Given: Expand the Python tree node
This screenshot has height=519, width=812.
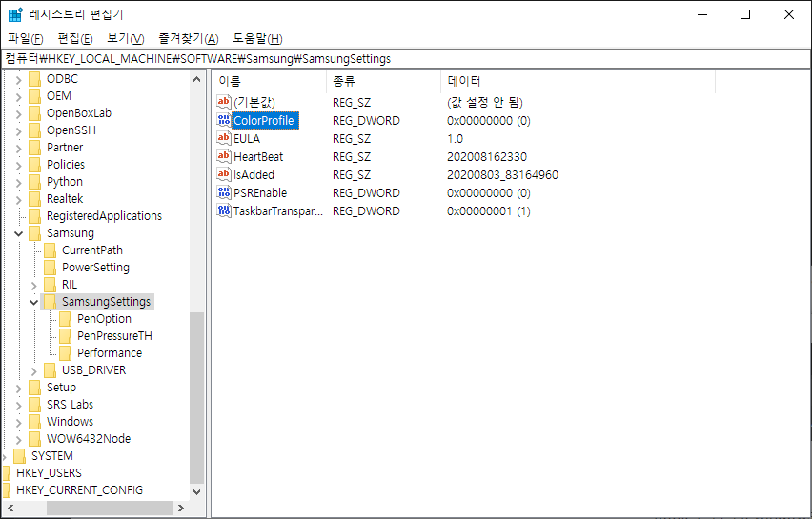Looking at the screenshot, I should [x=19, y=182].
